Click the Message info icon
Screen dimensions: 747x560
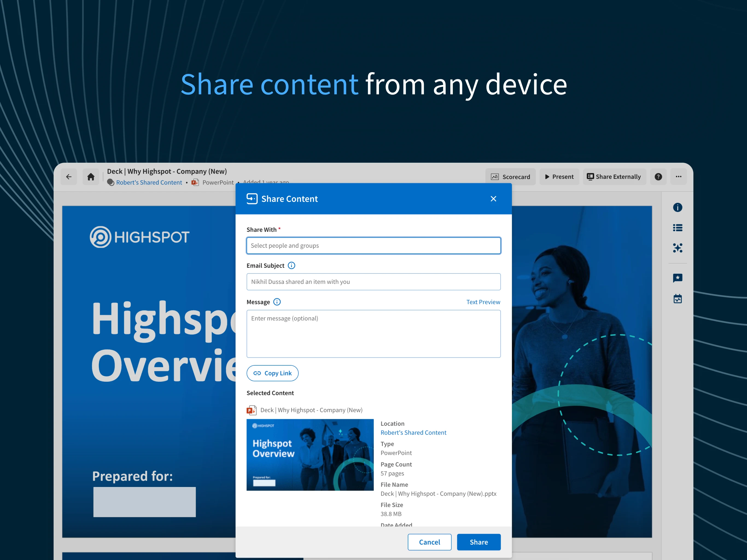coord(277,302)
